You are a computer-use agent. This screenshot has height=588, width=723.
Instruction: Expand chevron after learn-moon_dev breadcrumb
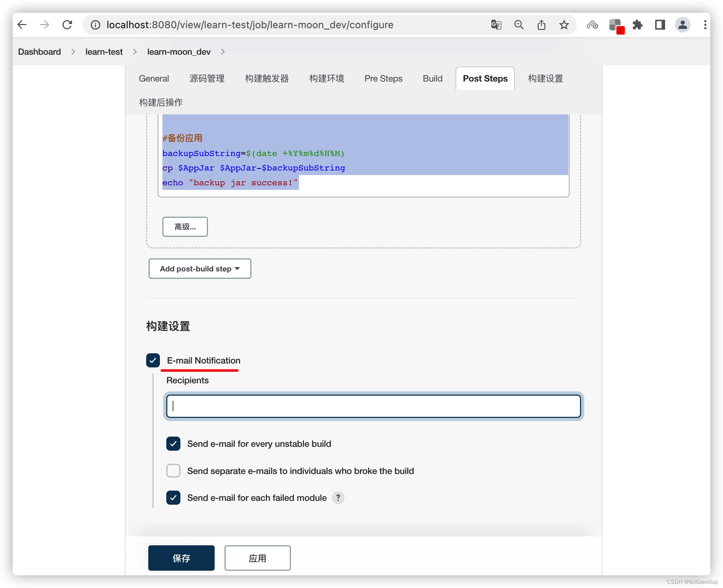(223, 52)
